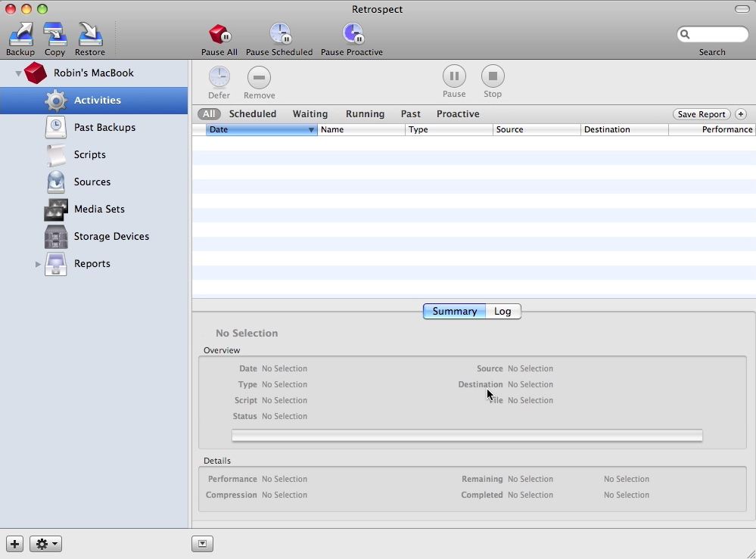This screenshot has width=756, height=559.
Task: Click the Restore toolbar icon
Action: pyautogui.click(x=90, y=34)
